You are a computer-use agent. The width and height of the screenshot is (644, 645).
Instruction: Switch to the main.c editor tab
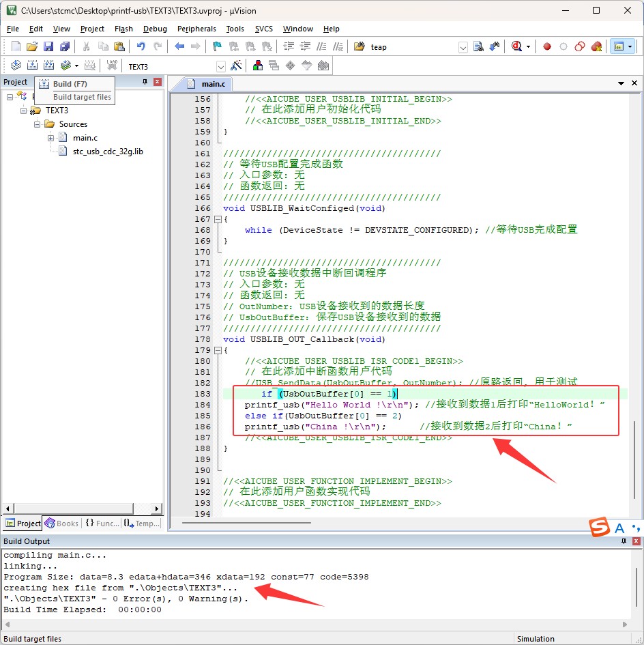207,84
